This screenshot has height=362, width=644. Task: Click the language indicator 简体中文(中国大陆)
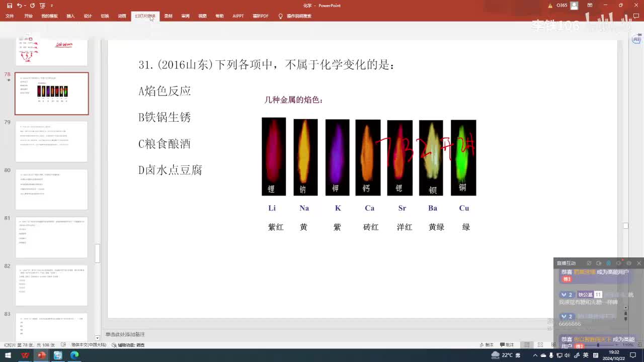click(x=89, y=345)
